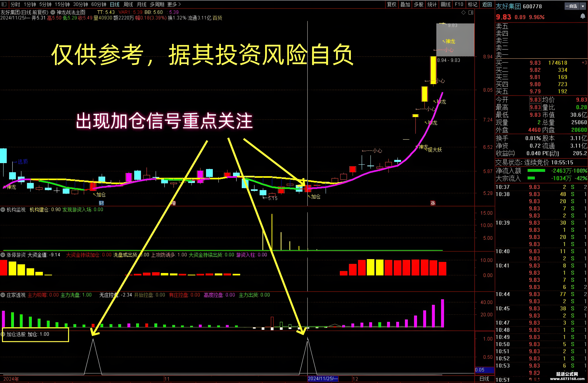The height and width of the screenshot is (383, 588).
Task: Click the 画线 drawing tool button
Action: (446, 4)
